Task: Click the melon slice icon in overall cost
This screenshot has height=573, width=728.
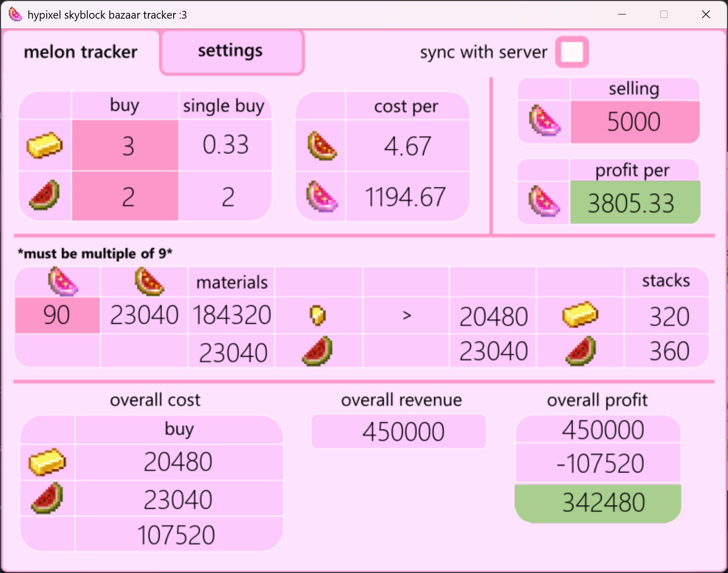Action: (x=47, y=498)
